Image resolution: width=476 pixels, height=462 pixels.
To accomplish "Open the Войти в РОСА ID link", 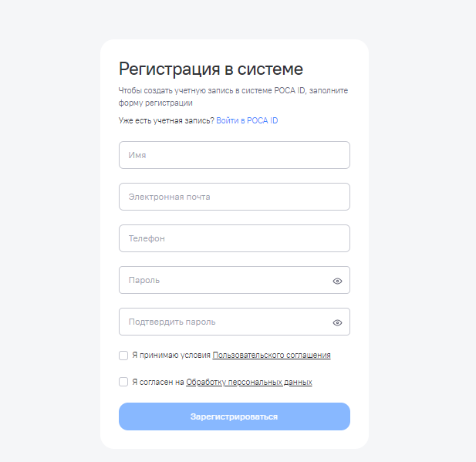I will point(247,121).
